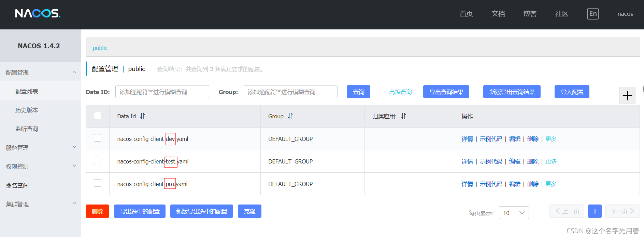Click the NACOS logo
The width and height of the screenshot is (644, 237).
pyautogui.click(x=38, y=13)
